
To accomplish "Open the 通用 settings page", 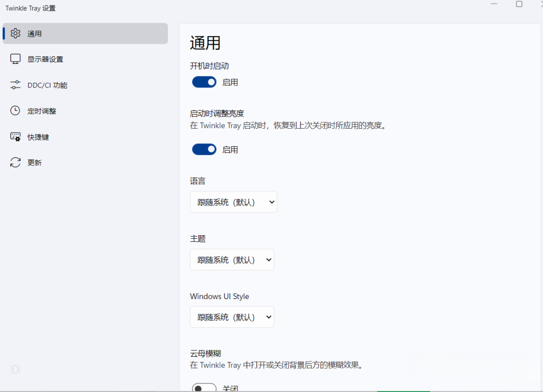I will tap(85, 34).
